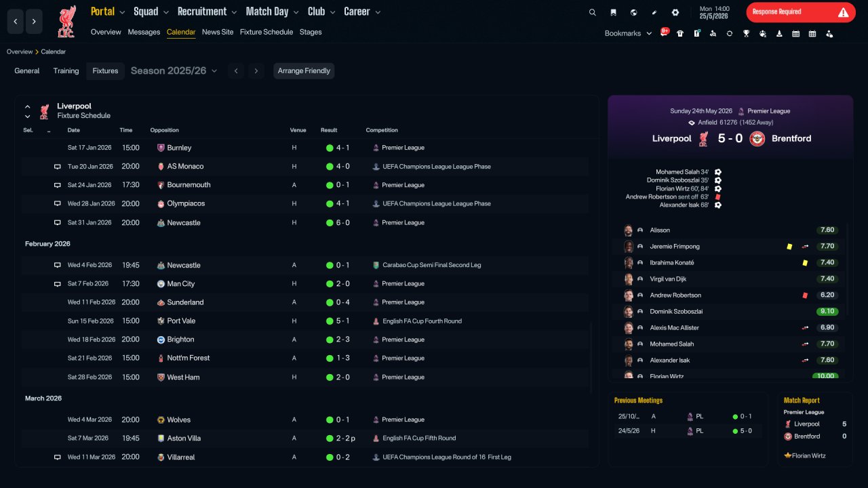Image resolution: width=868 pixels, height=488 pixels.
Task: Click the shirt icon in bookmarks bar
Action: click(x=680, y=33)
